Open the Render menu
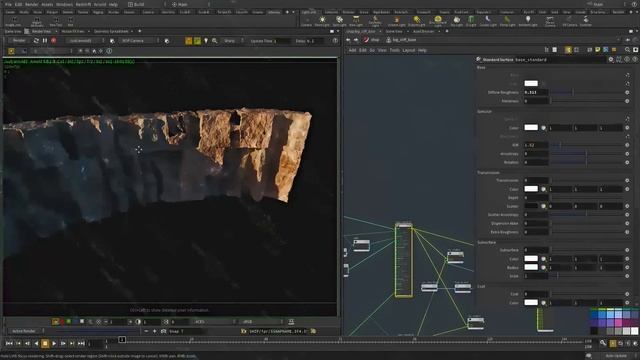The height and width of the screenshot is (360, 640). coord(31,4)
